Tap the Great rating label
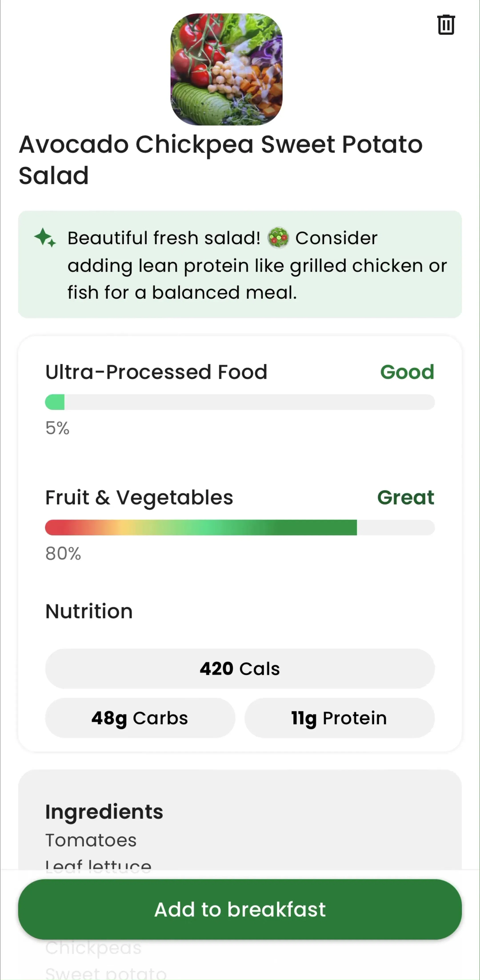 (405, 497)
